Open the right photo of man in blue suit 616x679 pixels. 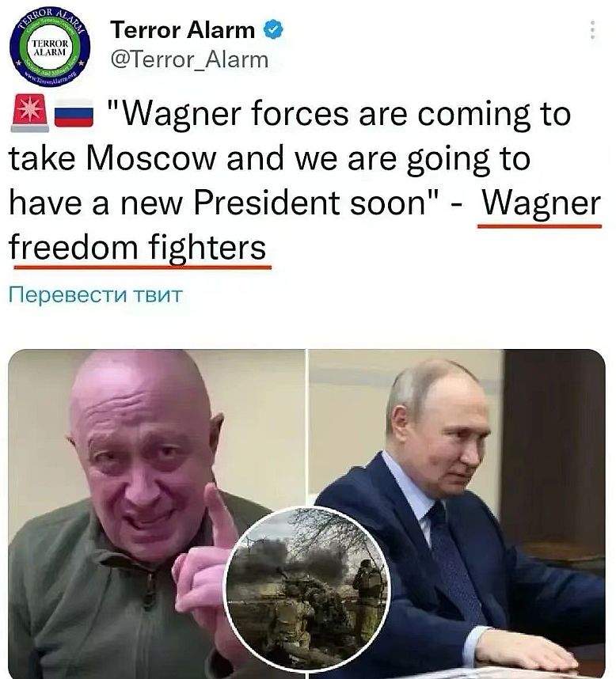pos(457,514)
